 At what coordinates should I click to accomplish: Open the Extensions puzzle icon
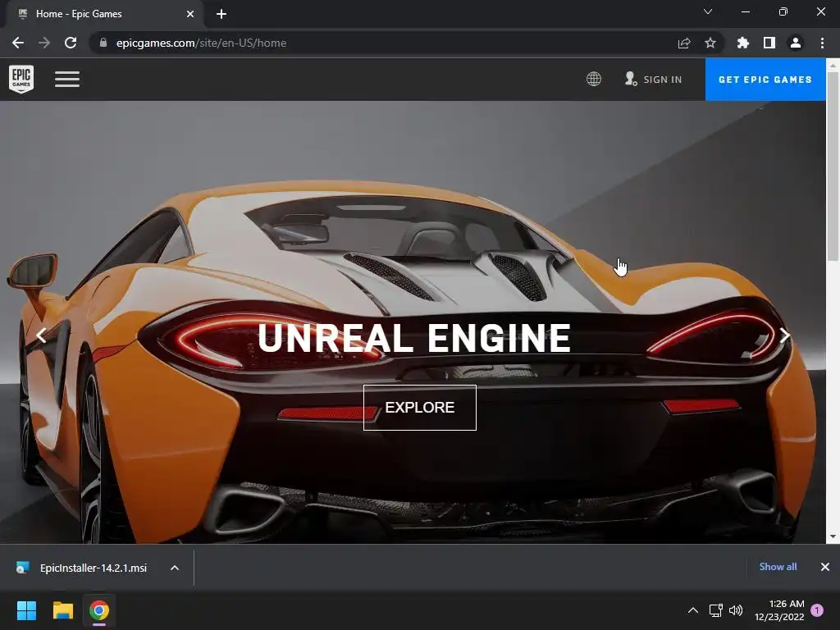click(x=743, y=43)
